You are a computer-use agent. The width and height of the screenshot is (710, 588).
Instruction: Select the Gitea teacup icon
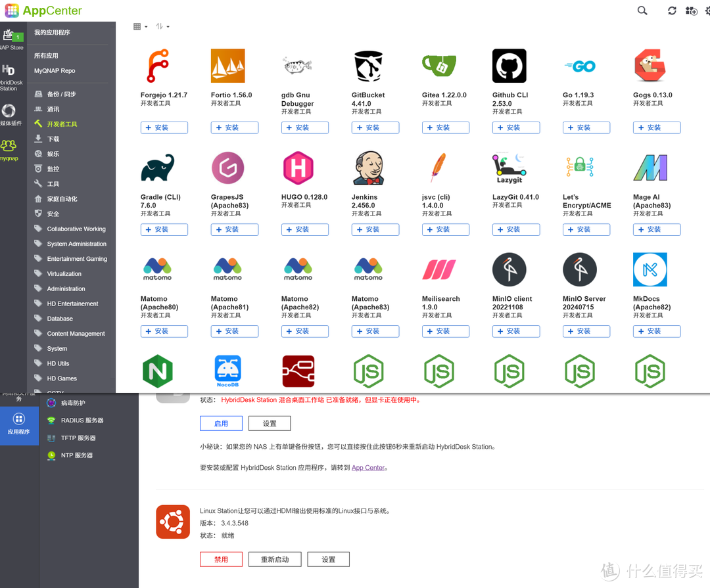pyautogui.click(x=438, y=66)
